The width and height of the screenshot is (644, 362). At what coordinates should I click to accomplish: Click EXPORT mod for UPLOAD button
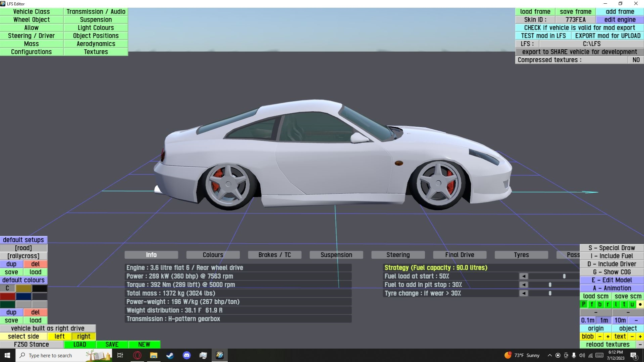(607, 36)
